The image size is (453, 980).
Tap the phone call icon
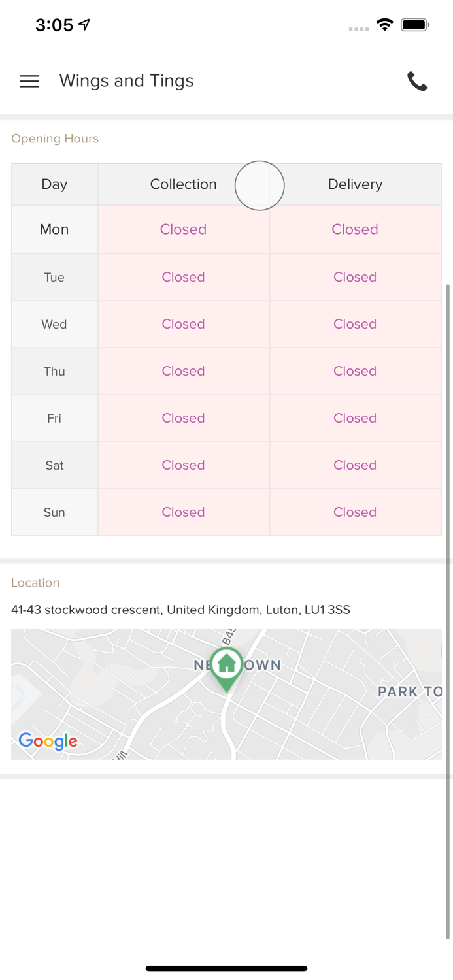point(417,81)
